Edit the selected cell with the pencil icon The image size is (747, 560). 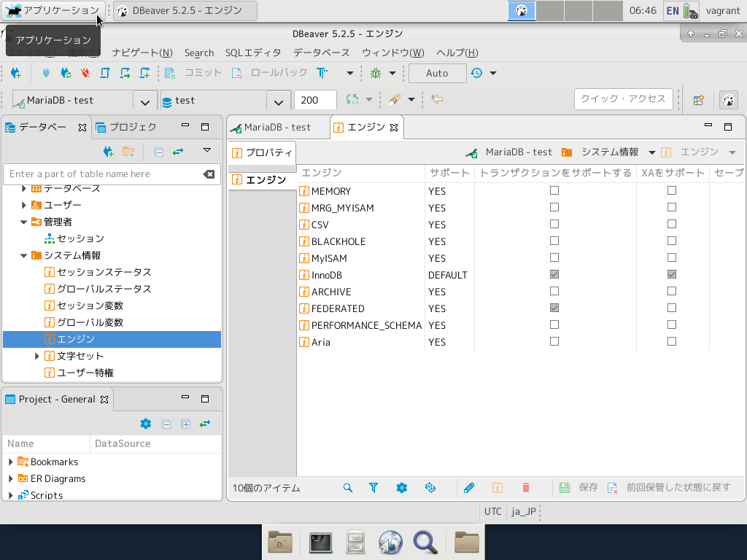pyautogui.click(x=468, y=487)
